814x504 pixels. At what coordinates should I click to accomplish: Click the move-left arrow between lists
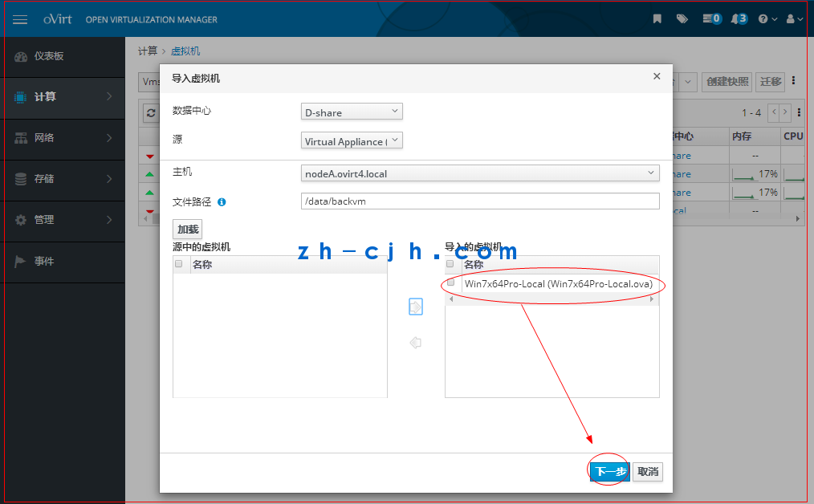tap(415, 343)
